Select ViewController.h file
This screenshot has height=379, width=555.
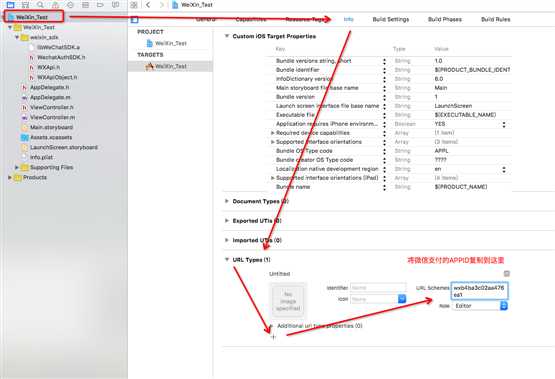click(x=52, y=107)
